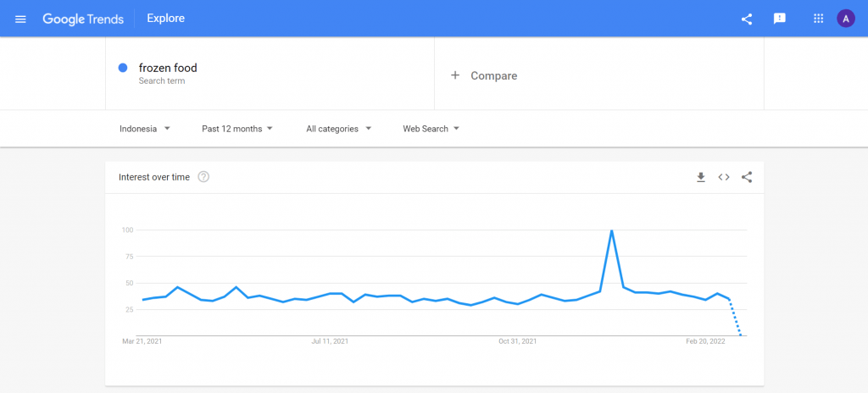
Task: Open the hamburger main menu
Action: pos(21,19)
